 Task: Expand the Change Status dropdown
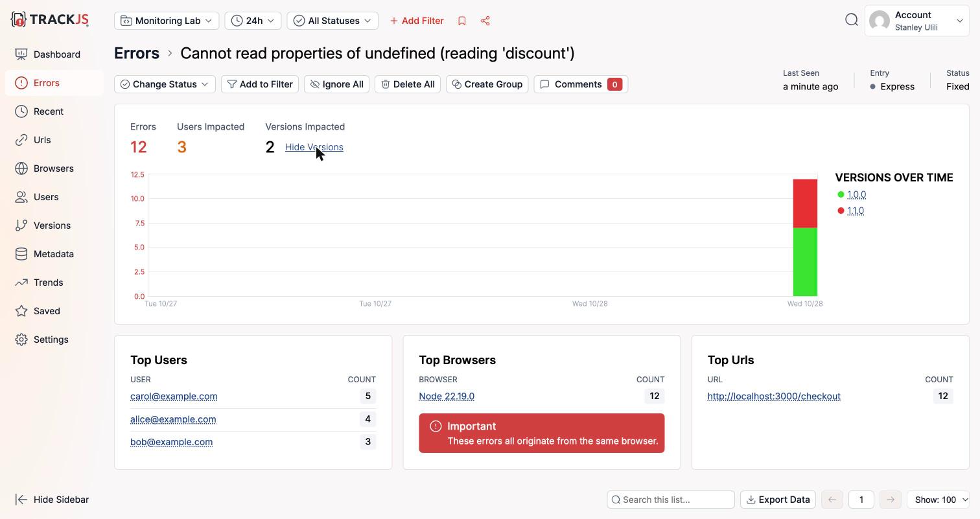click(x=165, y=84)
